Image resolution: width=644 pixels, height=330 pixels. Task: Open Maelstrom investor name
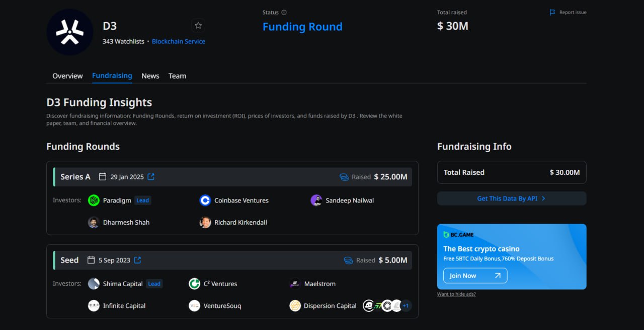pos(320,284)
